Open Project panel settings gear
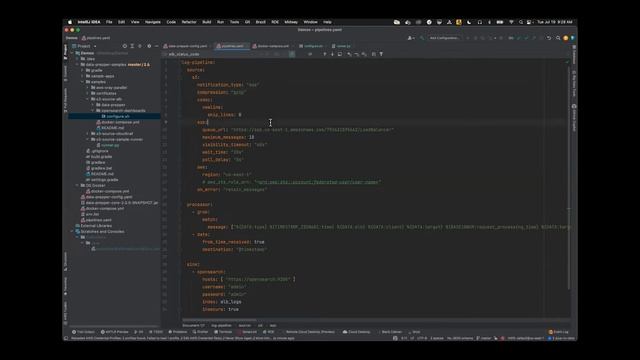Viewport: 640px width, 360px height. (x=149, y=46)
